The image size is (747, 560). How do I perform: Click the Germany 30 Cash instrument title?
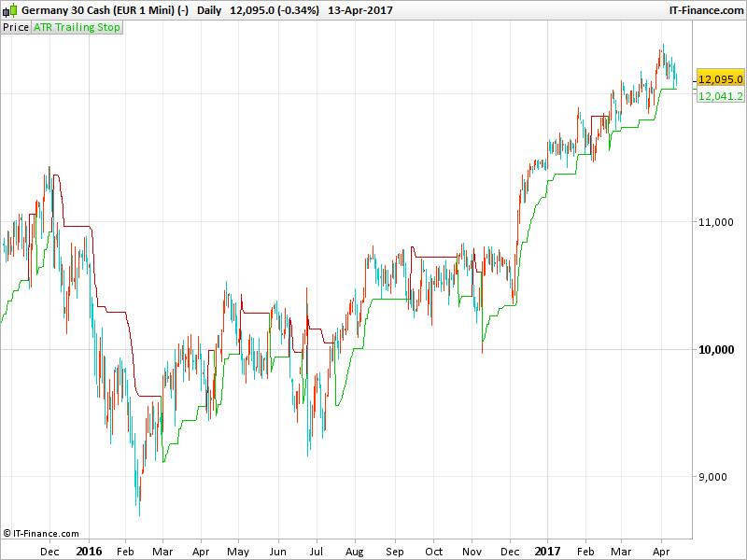click(105, 10)
